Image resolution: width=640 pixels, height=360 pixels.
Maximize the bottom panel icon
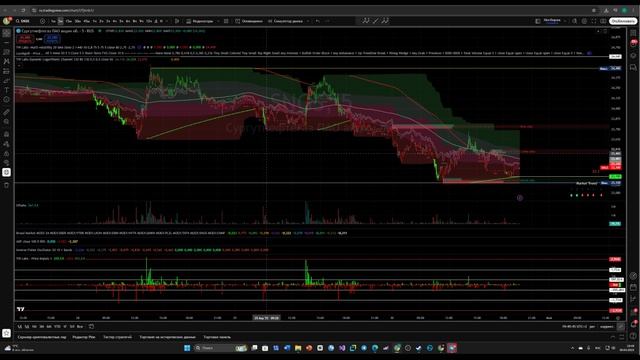[622, 337]
